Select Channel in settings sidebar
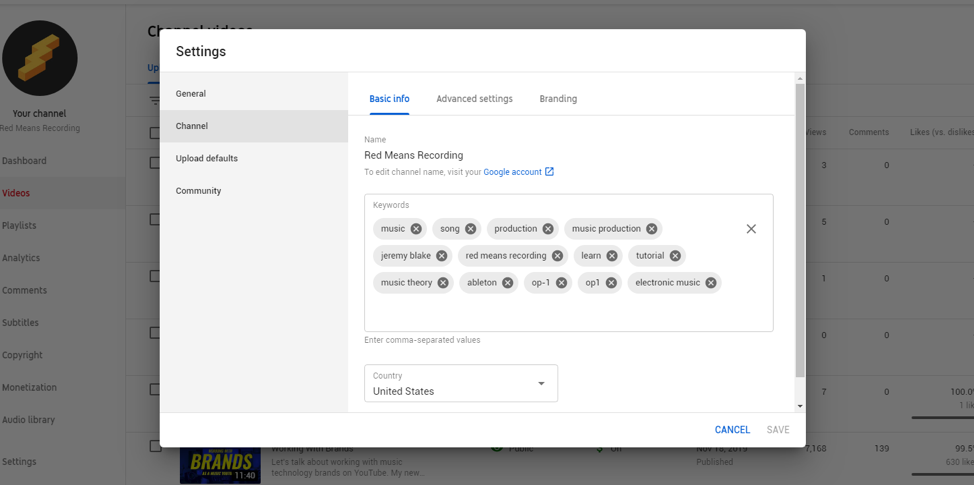The height and width of the screenshot is (485, 974). (x=254, y=126)
